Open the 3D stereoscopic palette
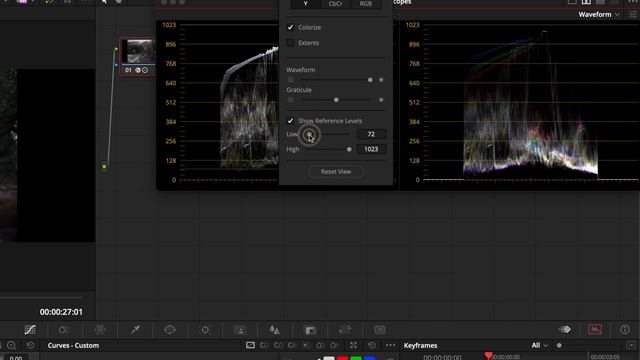This screenshot has height=360, width=640. coord(380,329)
